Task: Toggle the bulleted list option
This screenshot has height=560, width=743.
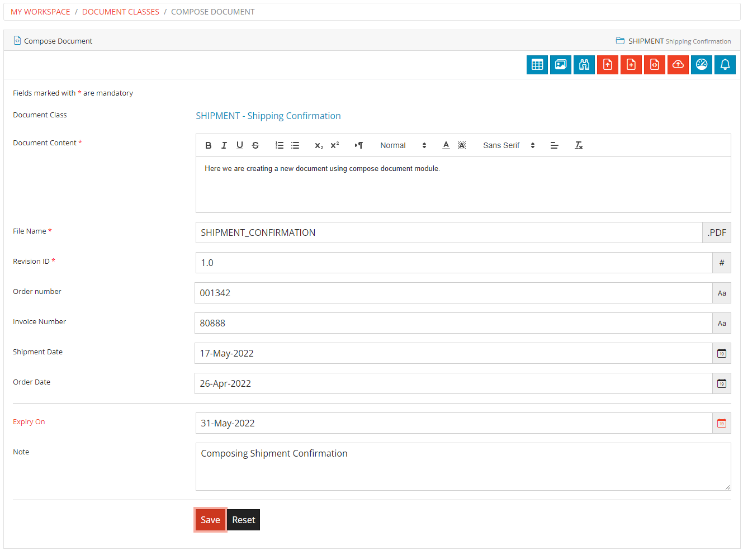Action: pos(295,145)
